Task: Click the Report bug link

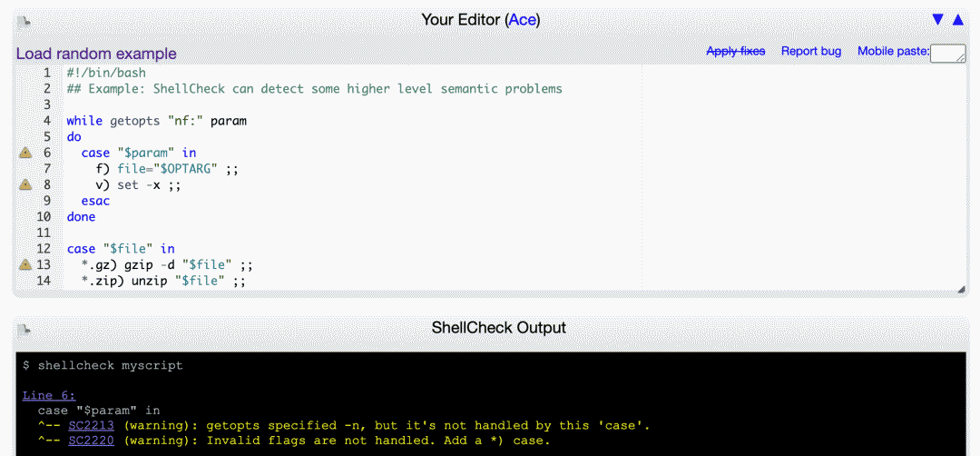Action: (811, 51)
